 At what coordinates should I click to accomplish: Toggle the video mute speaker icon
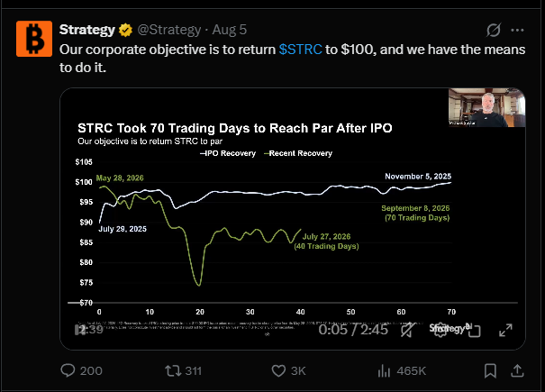408,330
